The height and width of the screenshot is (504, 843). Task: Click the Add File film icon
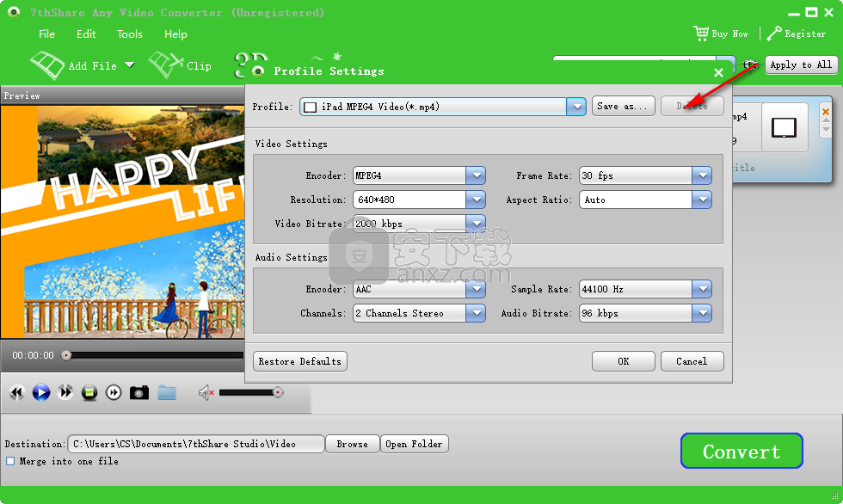click(x=47, y=65)
